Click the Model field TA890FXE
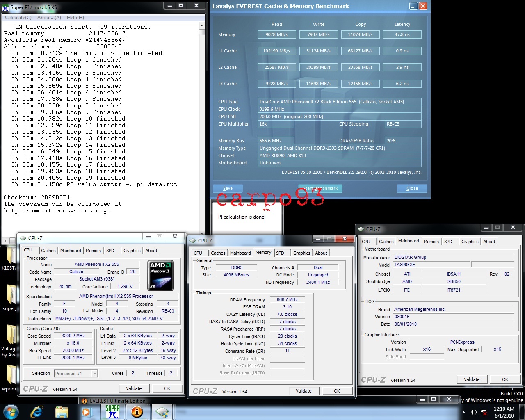Image resolution: width=525 pixels, height=420 pixels. pyautogui.click(x=431, y=265)
